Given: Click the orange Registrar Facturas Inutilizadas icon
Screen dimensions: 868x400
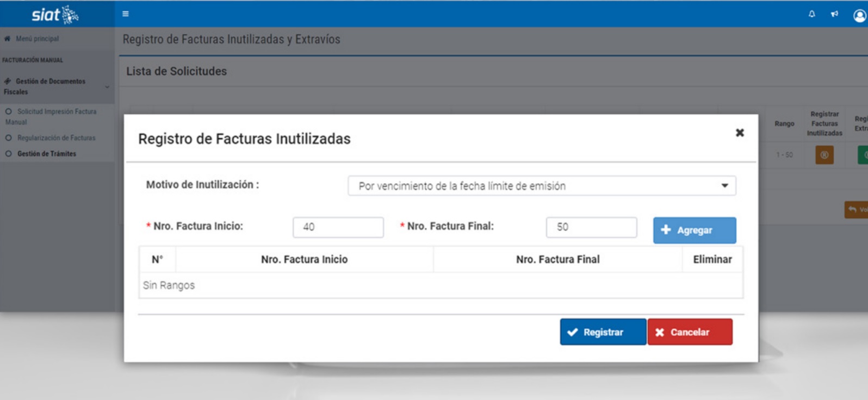Looking at the screenshot, I should [824, 155].
